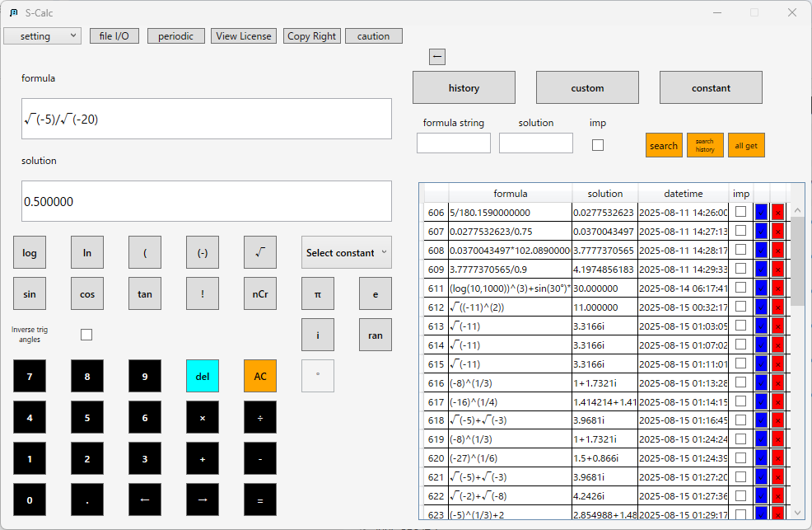Check the imp box for row 613
The height and width of the screenshot is (530, 812).
(740, 325)
